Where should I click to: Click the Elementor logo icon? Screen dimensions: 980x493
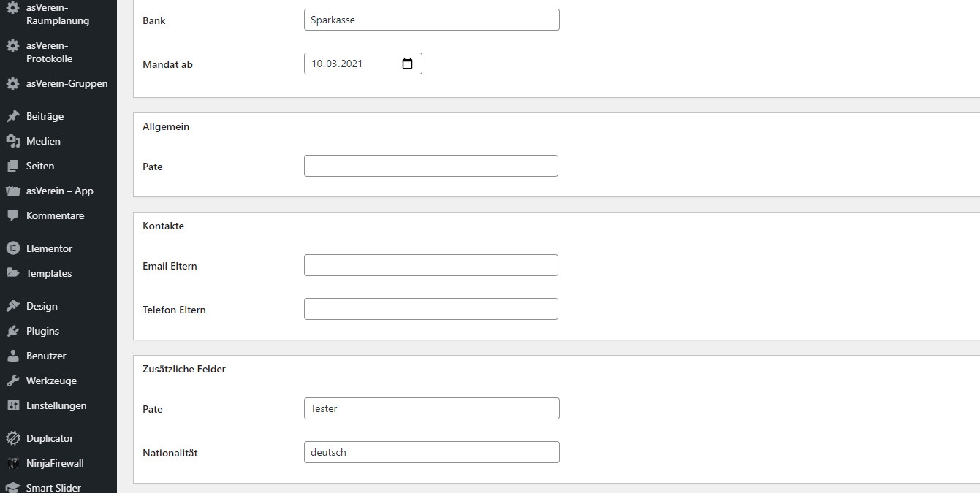point(12,248)
